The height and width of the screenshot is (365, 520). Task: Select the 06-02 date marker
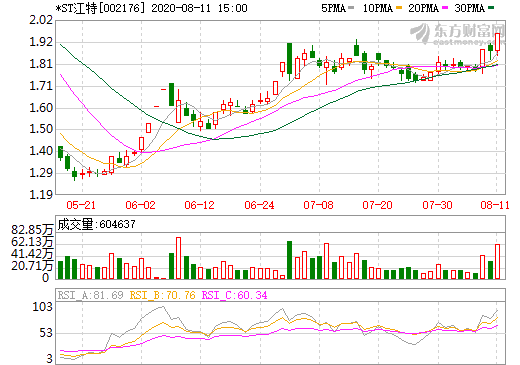[140, 205]
